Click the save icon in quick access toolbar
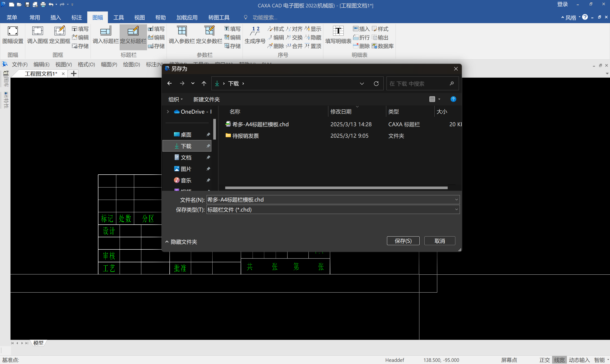Screen dimensions: 610x364 point(27,5)
